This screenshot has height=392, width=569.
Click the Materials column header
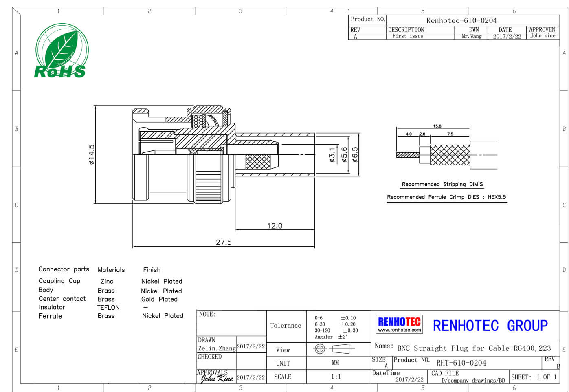coord(111,270)
